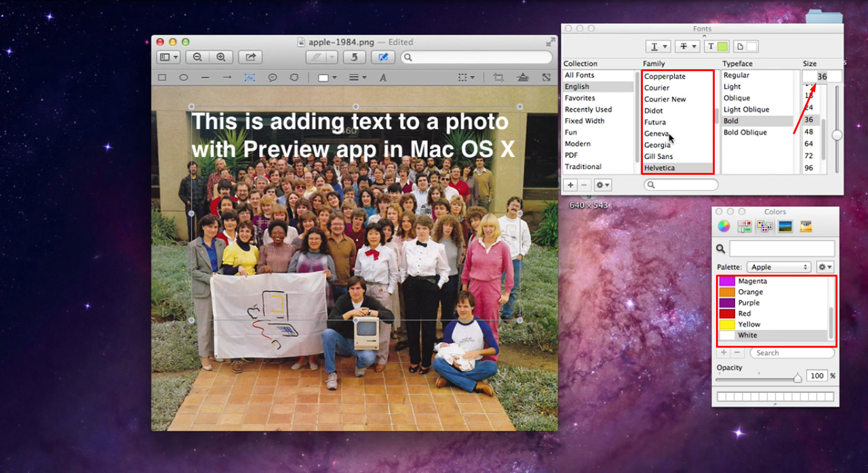Choose the Gill Sans font family
The image size is (868, 473).
tap(658, 157)
